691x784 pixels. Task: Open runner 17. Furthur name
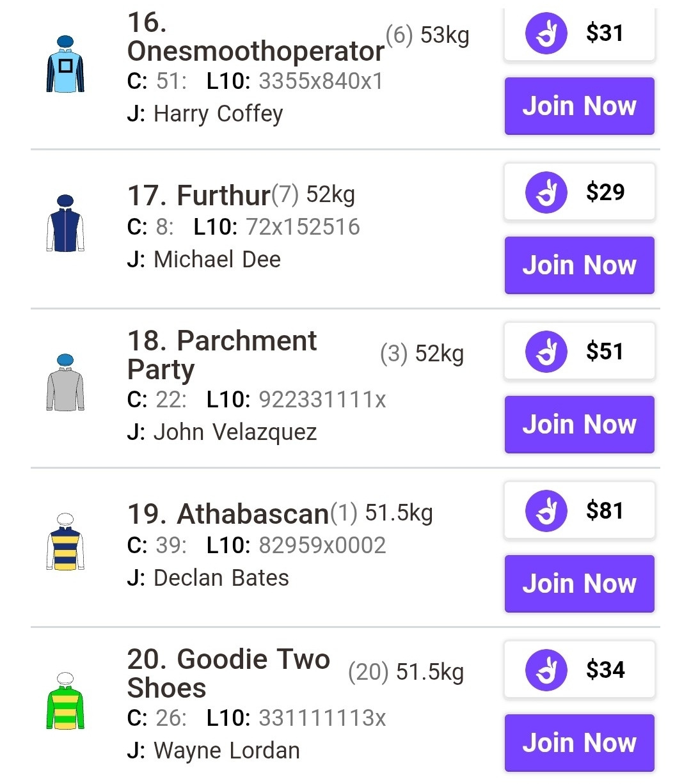tap(199, 196)
